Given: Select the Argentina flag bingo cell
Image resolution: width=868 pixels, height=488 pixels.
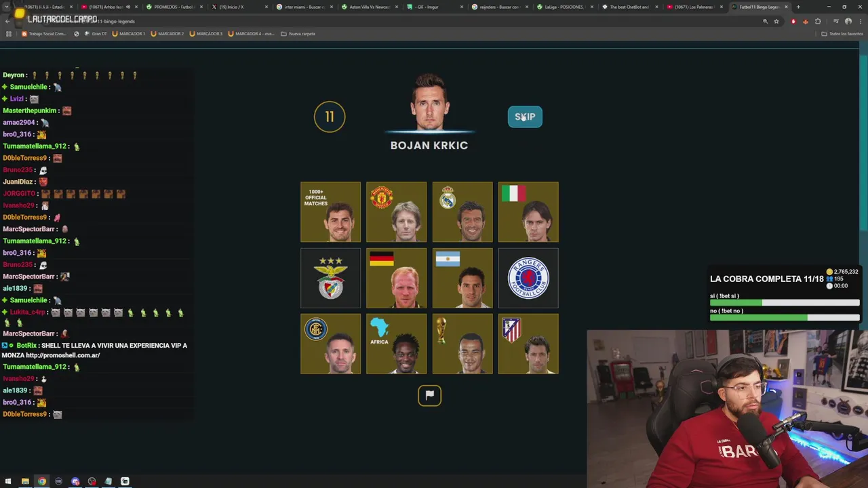Looking at the screenshot, I should tap(462, 278).
